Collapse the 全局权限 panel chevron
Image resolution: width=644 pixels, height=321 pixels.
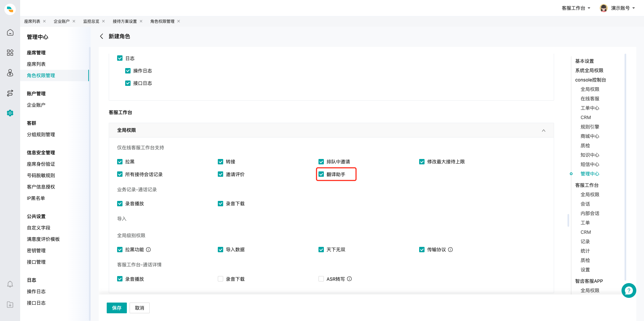click(544, 130)
